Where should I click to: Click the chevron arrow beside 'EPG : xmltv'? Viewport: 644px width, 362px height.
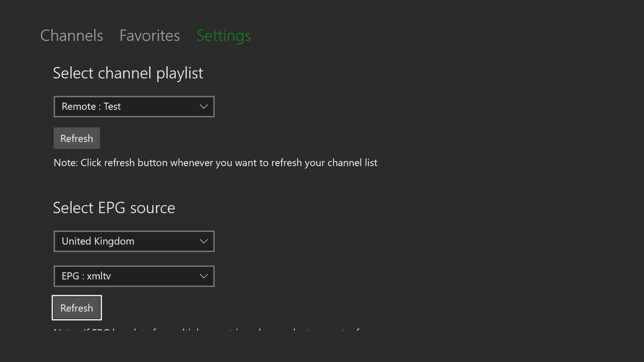point(204,276)
